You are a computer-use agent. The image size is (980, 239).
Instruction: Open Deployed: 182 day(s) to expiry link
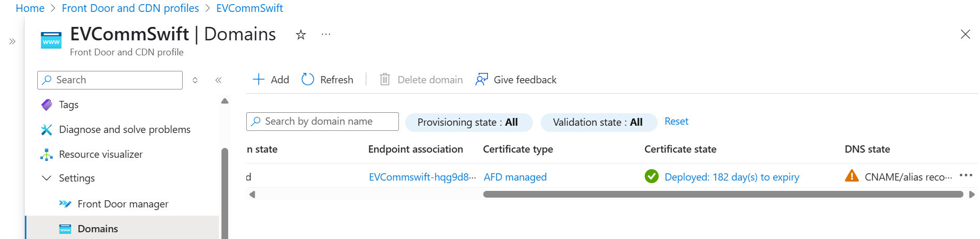pyautogui.click(x=732, y=177)
